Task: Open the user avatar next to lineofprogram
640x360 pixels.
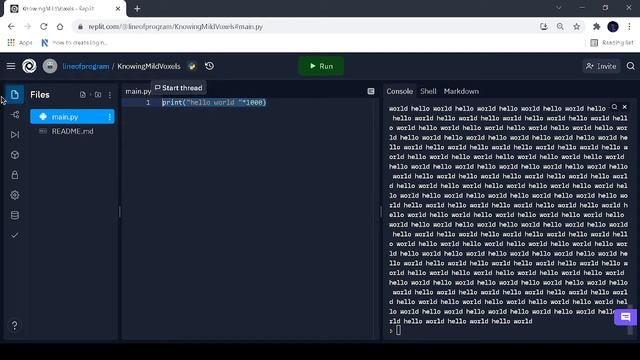Action: click(50, 66)
